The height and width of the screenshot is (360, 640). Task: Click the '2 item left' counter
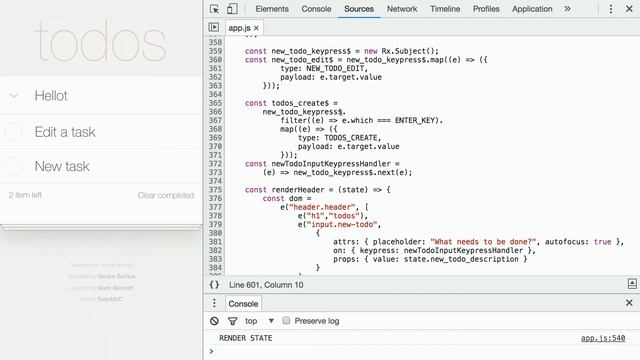point(25,195)
